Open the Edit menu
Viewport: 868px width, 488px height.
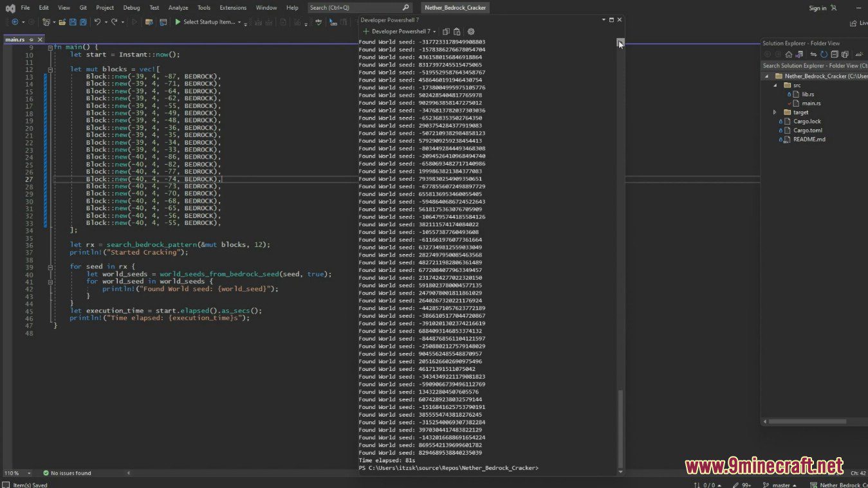point(44,8)
